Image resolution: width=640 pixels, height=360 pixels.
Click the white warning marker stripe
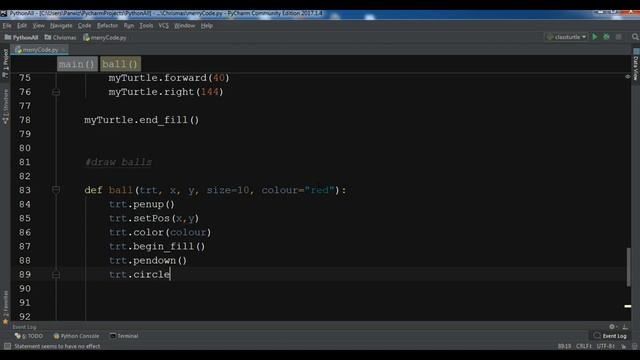click(628, 306)
